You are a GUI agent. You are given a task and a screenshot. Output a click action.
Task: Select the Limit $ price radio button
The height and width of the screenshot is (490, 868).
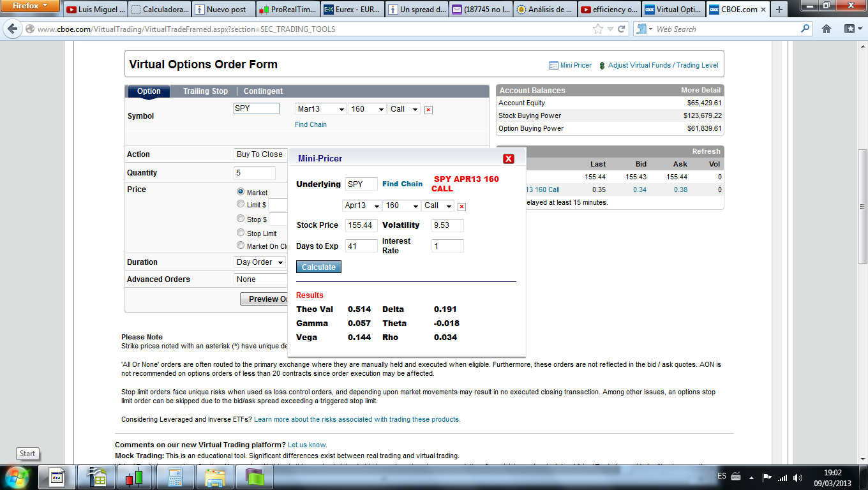241,204
